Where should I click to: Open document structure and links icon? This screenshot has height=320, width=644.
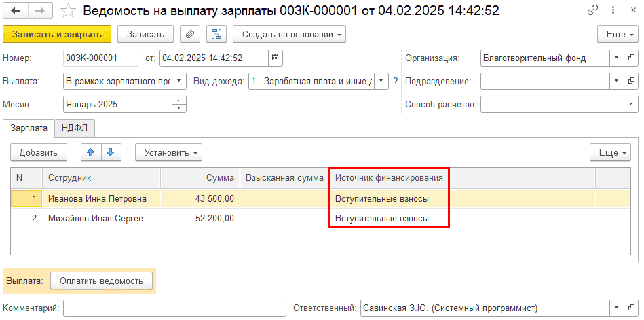click(216, 35)
